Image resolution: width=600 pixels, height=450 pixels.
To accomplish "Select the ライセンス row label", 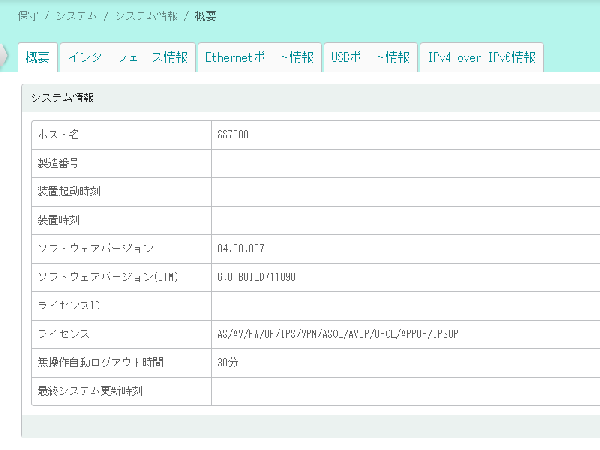I will [x=64, y=334].
